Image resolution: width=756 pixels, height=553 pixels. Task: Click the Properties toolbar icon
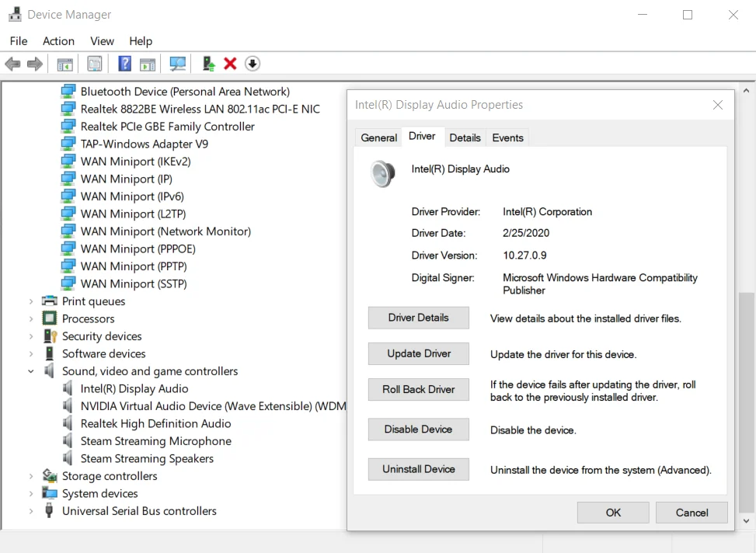point(95,64)
